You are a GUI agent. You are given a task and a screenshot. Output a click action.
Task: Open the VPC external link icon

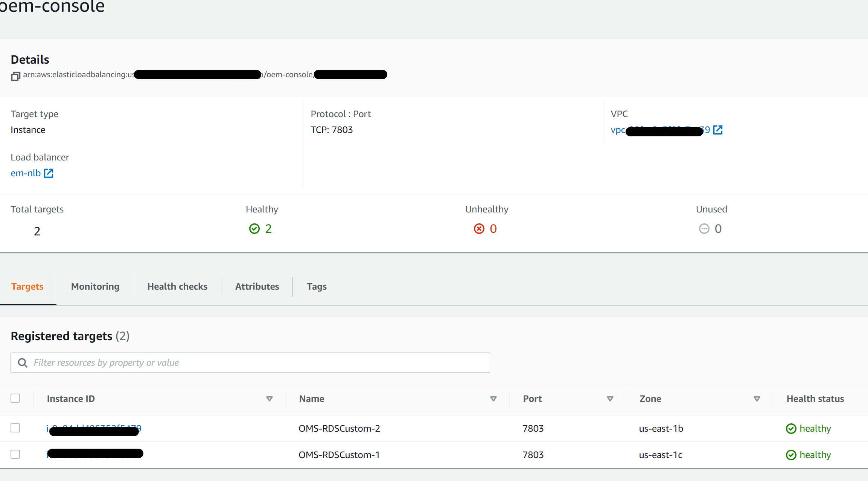[x=718, y=130]
